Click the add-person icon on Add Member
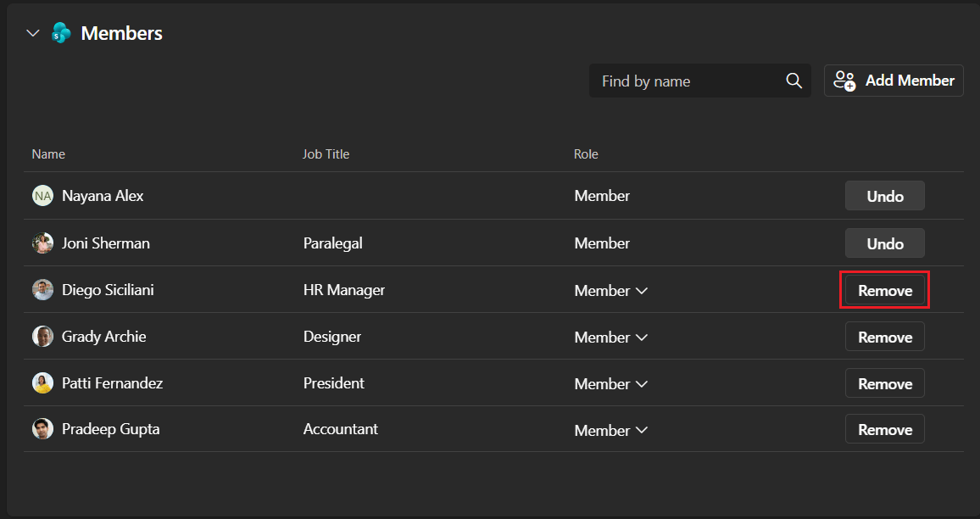Screen dimensions: 980x519 845,81
